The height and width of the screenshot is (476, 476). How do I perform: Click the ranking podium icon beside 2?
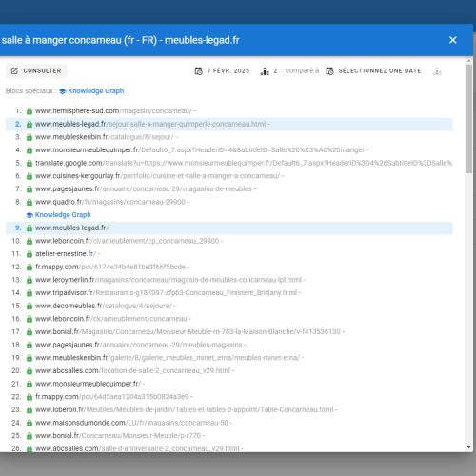click(265, 71)
